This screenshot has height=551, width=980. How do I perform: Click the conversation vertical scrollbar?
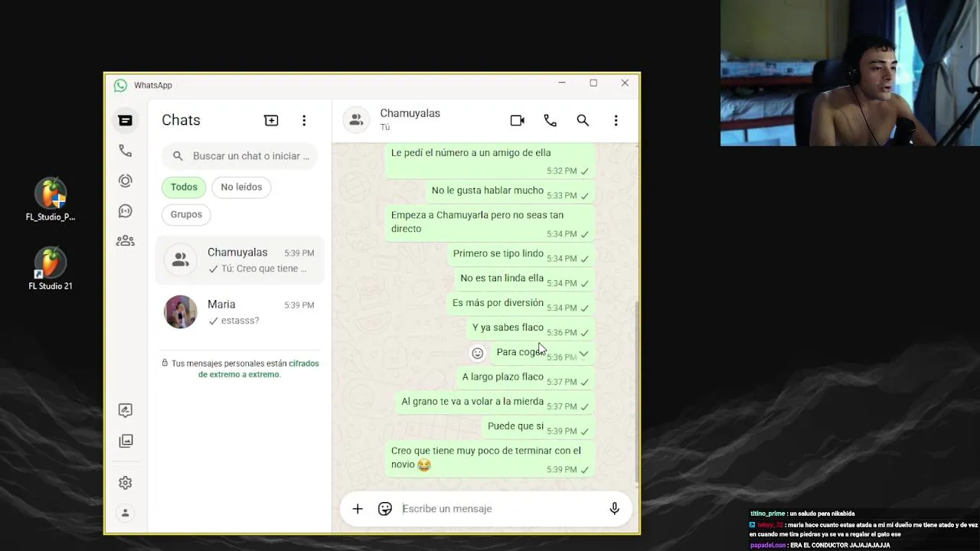coord(637,390)
